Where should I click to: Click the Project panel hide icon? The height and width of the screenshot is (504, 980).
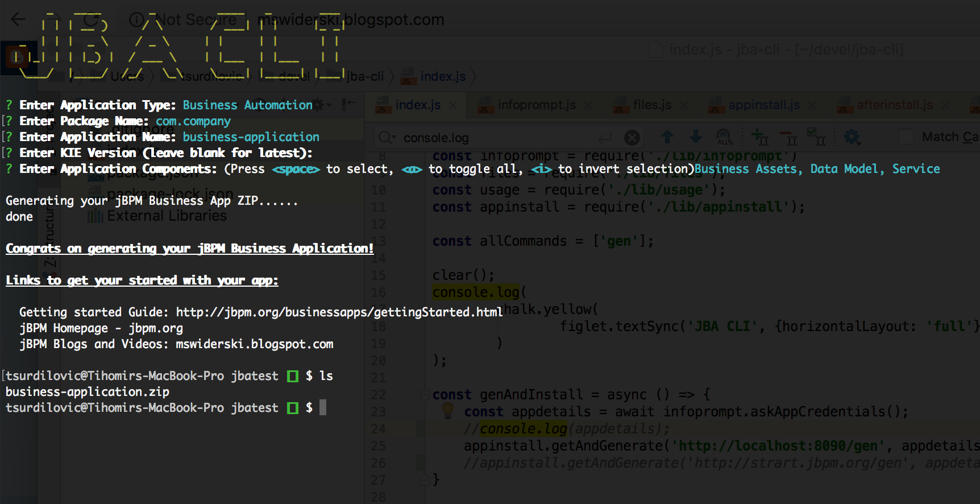click(348, 104)
